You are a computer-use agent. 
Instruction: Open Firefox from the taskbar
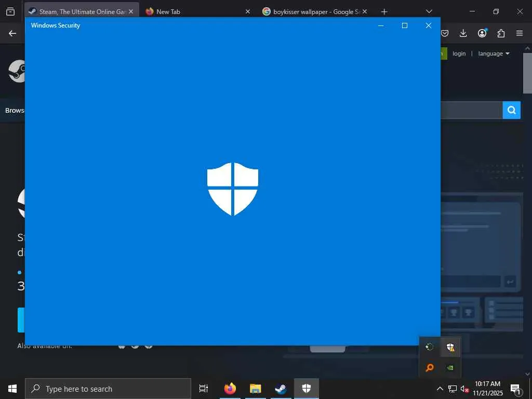(x=230, y=389)
